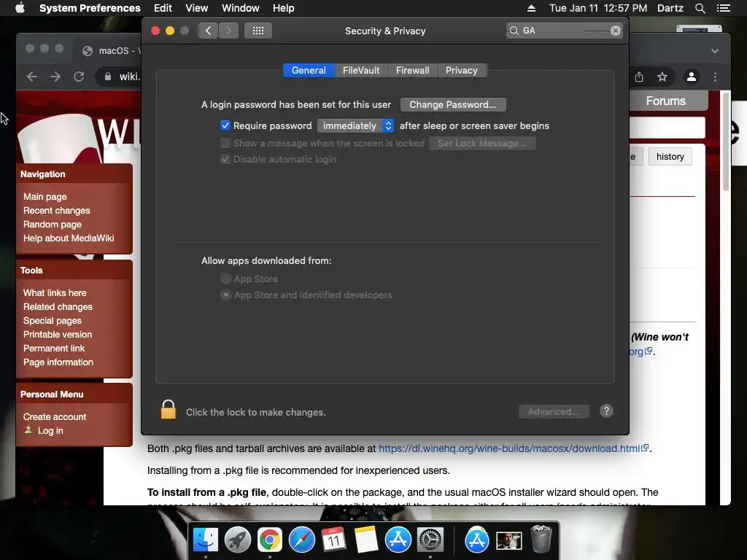Open Finder from the Dock

coord(206,540)
